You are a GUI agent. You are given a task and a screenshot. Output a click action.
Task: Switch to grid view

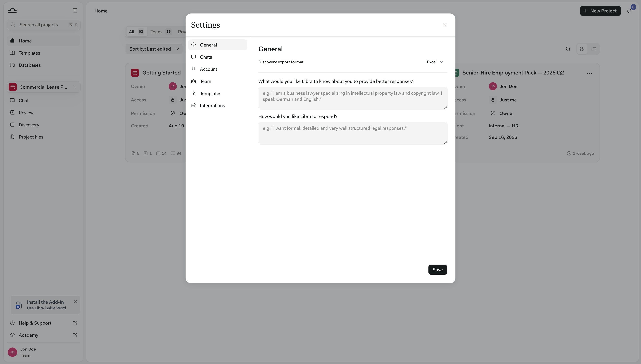click(x=582, y=49)
